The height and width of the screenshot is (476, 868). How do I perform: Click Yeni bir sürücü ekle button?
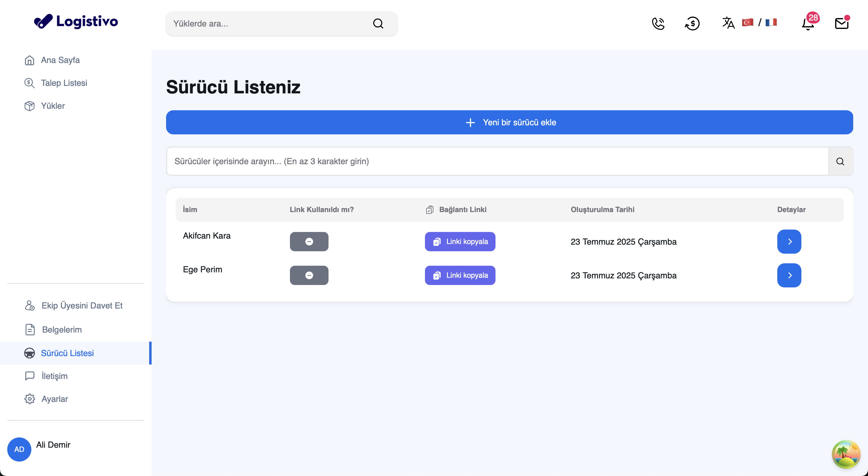[509, 122]
